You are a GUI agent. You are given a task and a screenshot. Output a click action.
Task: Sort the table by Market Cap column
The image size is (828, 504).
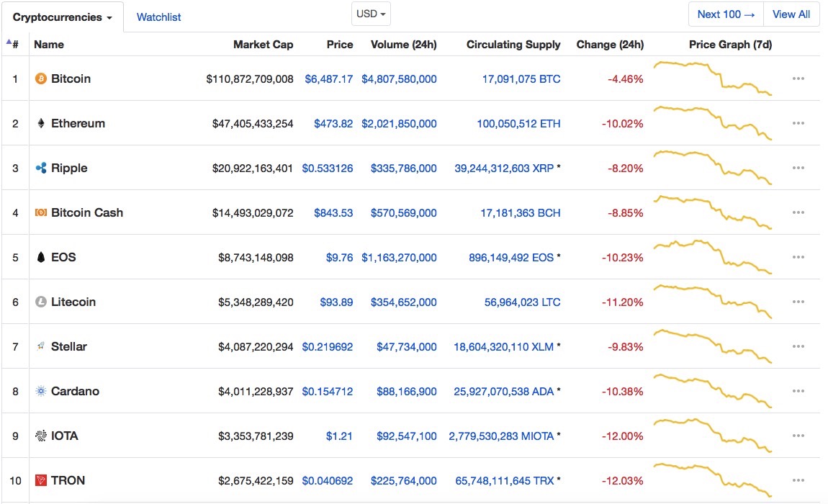click(263, 45)
